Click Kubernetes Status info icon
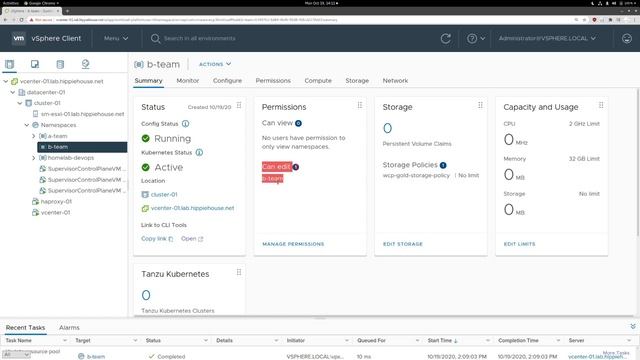The image size is (640, 360). click(199, 153)
